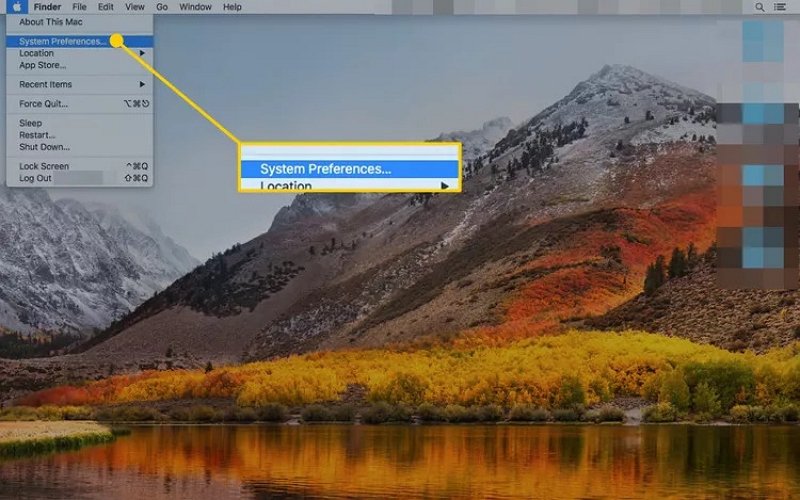Image resolution: width=800 pixels, height=500 pixels.
Task: Expand the Location submenu
Action: pyautogui.click(x=80, y=53)
